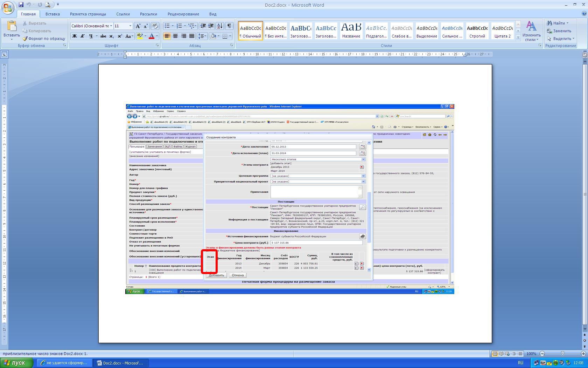Viewport: 588px width, 368px height.
Task: Open the Найти search tool
Action: pyautogui.click(x=559, y=23)
